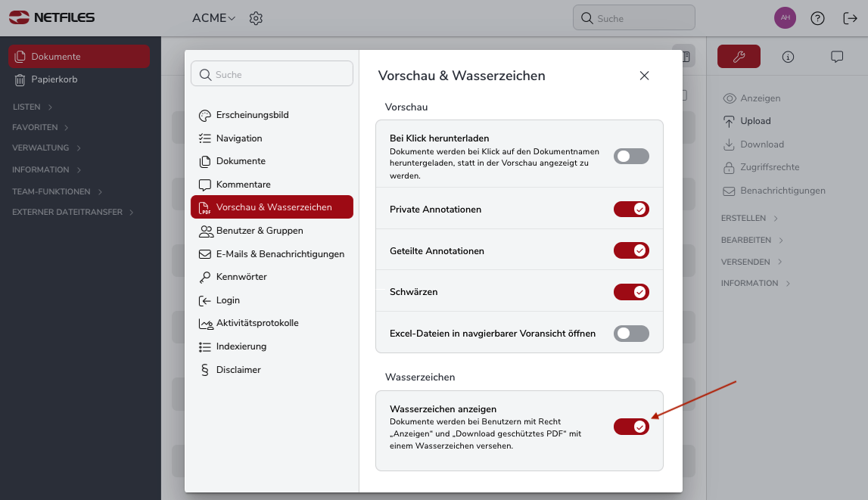Open the comments speech bubble panel

[836, 57]
